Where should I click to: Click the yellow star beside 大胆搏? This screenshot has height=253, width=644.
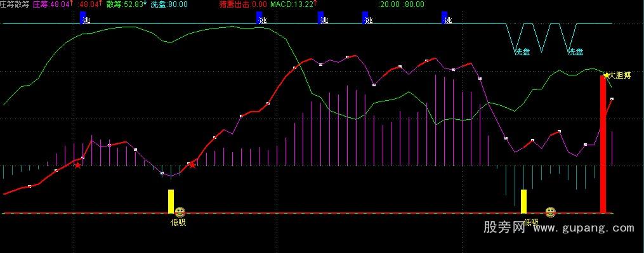coord(606,75)
